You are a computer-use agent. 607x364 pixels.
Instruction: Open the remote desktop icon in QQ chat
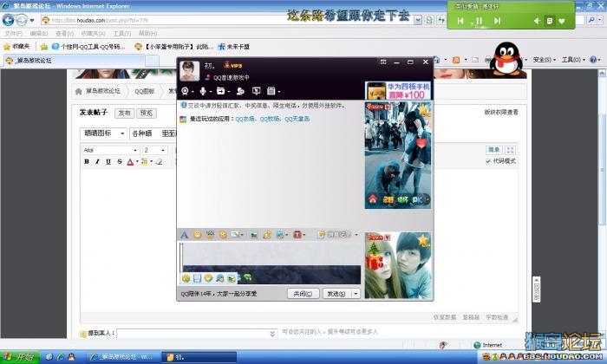[257, 91]
